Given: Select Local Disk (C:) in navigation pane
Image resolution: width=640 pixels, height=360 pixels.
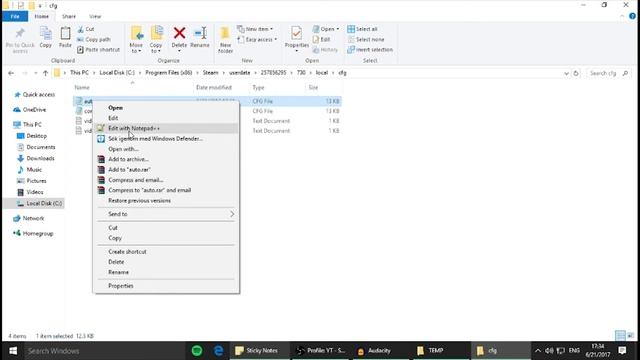Looking at the screenshot, I should pyautogui.click(x=39, y=203).
